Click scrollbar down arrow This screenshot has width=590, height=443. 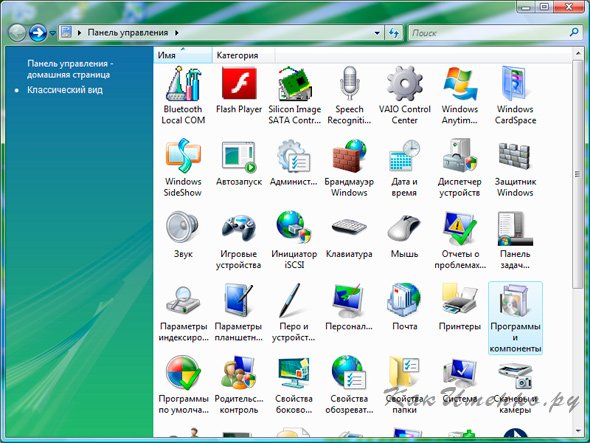(x=578, y=431)
